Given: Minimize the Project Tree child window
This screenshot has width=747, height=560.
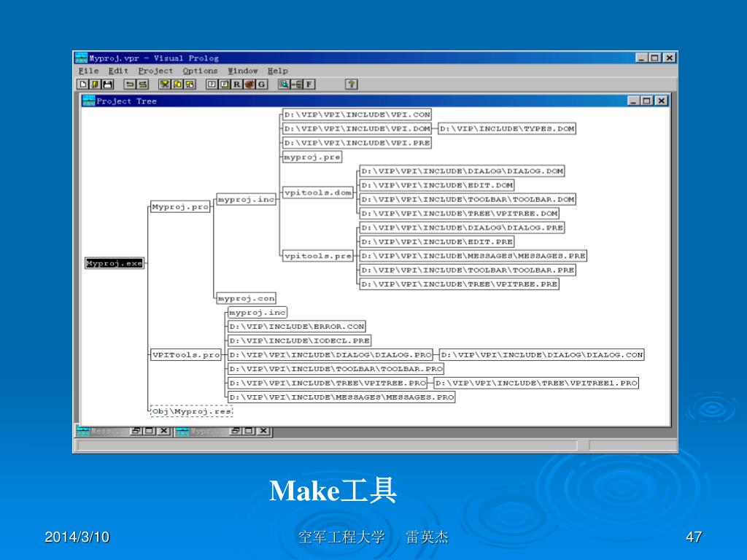Looking at the screenshot, I should pos(633,101).
